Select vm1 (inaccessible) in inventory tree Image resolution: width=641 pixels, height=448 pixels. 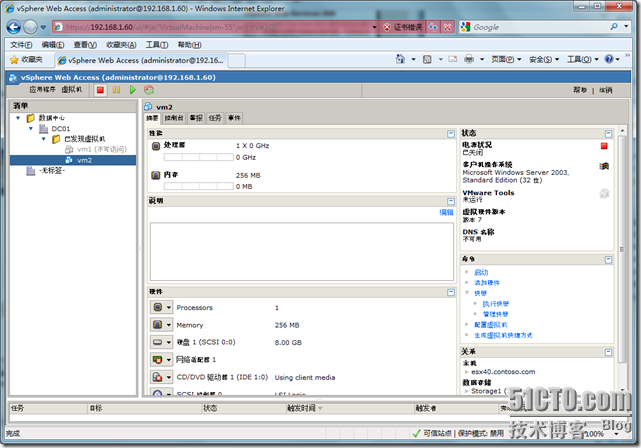102,149
